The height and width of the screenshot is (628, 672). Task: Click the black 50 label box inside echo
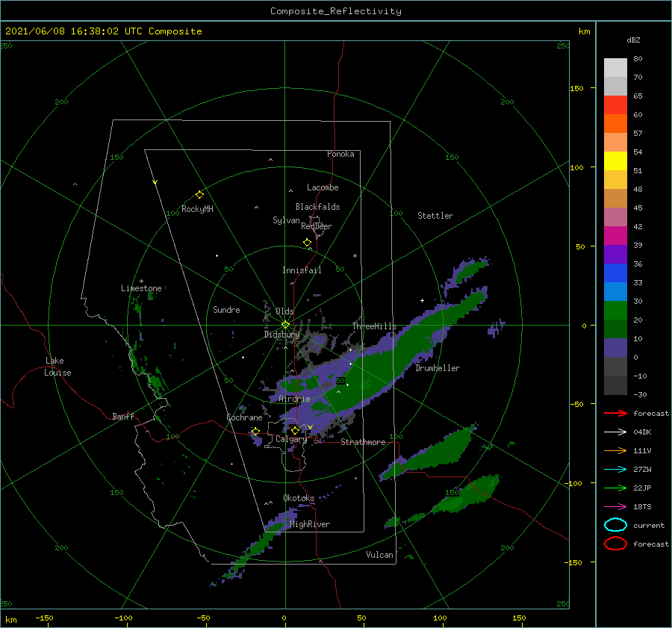[340, 380]
